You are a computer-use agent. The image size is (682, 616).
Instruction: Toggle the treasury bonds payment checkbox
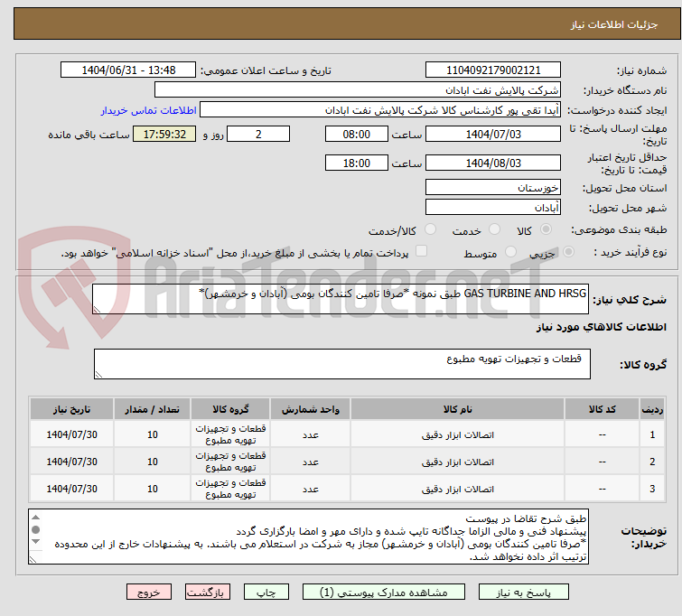(x=421, y=252)
